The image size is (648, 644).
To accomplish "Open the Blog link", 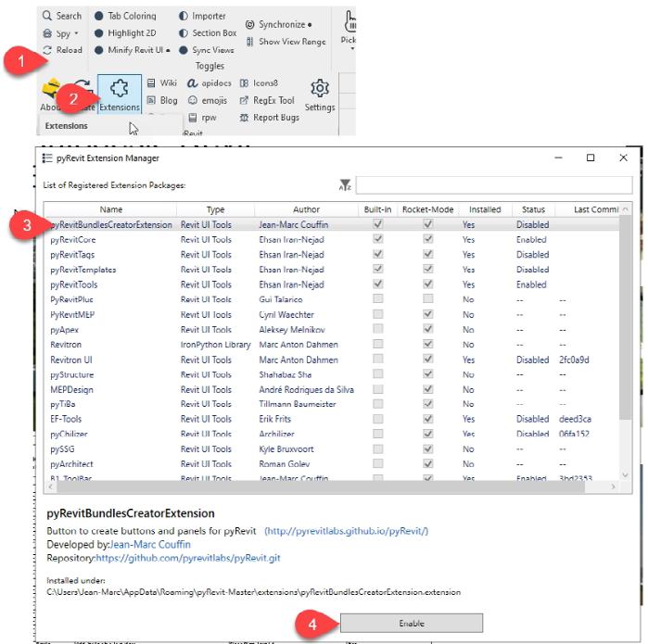I will pyautogui.click(x=162, y=100).
